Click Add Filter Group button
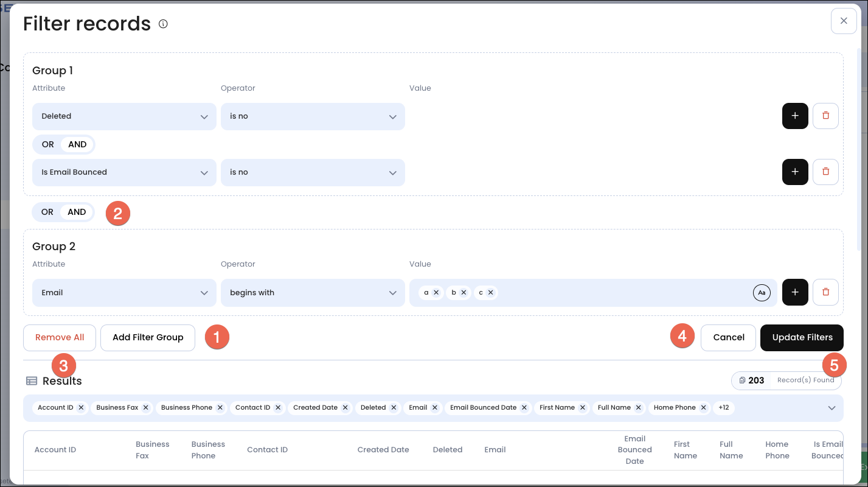The image size is (868, 487). coord(148,338)
